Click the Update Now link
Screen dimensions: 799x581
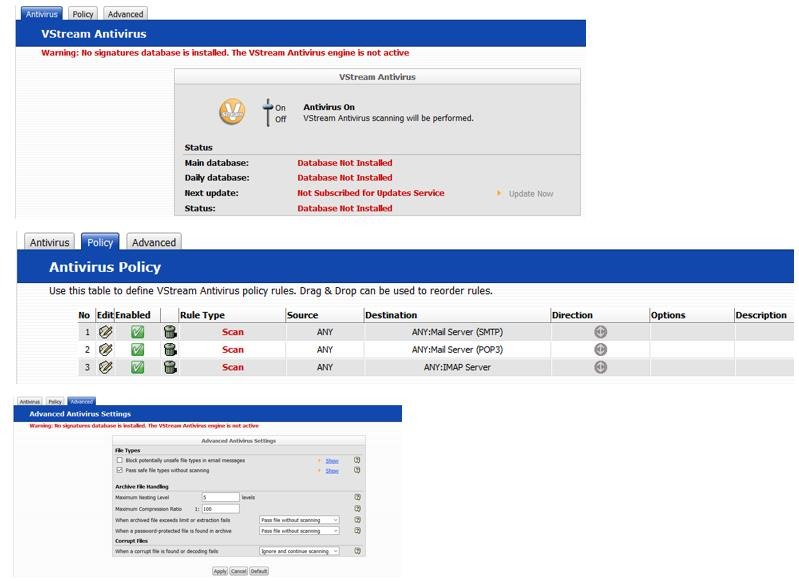530,194
